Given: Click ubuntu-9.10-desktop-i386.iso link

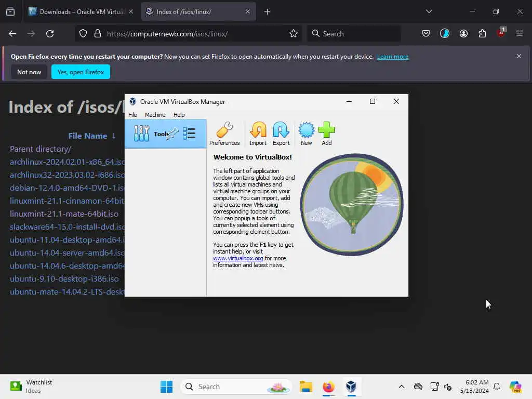Looking at the screenshot, I should [64, 278].
